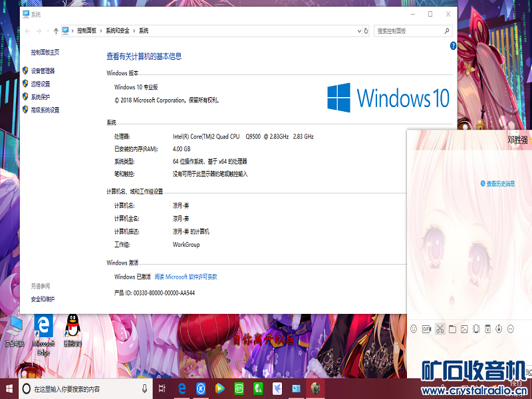Click the product ID 00330-80000-00000-AA544
The image size is (532, 399).
[164, 293]
